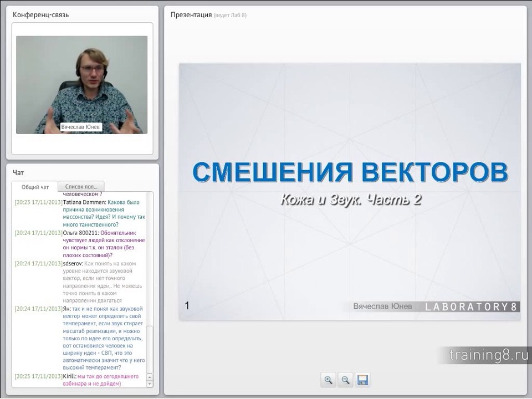Click the Презентация panel title
This screenshot has height=399, width=532.
pyautogui.click(x=191, y=15)
